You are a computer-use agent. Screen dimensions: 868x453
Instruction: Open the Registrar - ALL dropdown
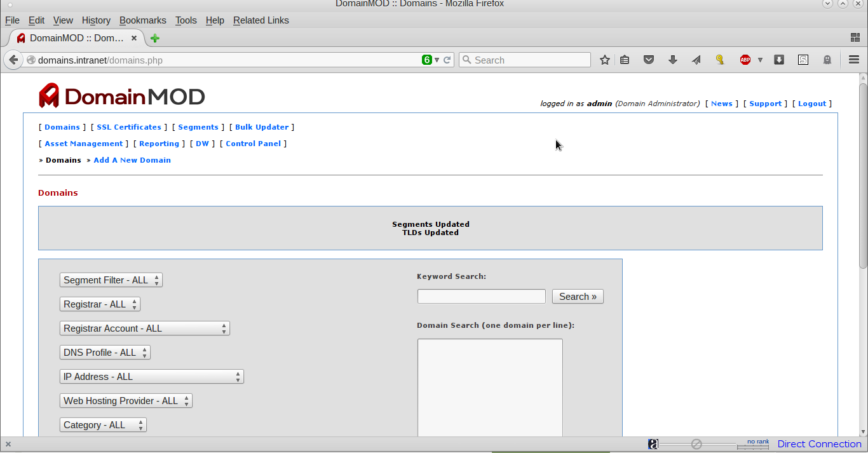(100, 304)
